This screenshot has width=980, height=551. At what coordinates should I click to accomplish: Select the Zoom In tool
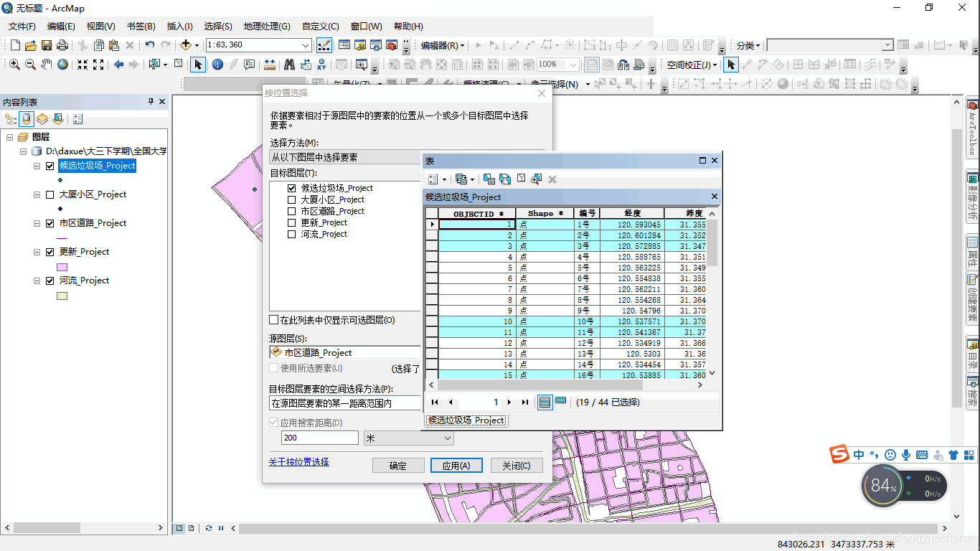tap(14, 65)
